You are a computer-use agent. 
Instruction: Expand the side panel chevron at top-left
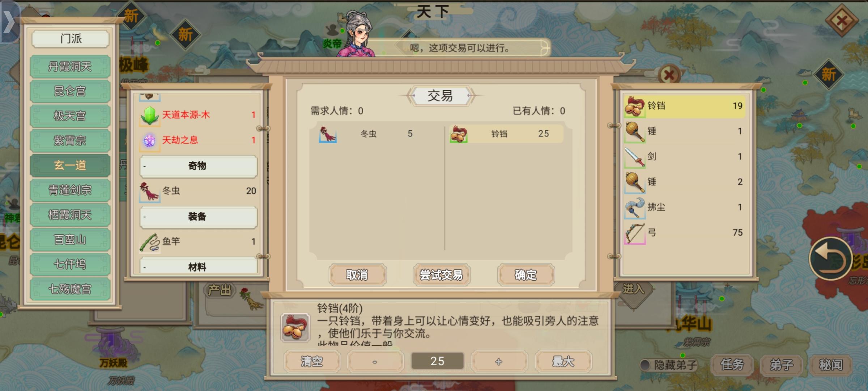pyautogui.click(x=9, y=22)
